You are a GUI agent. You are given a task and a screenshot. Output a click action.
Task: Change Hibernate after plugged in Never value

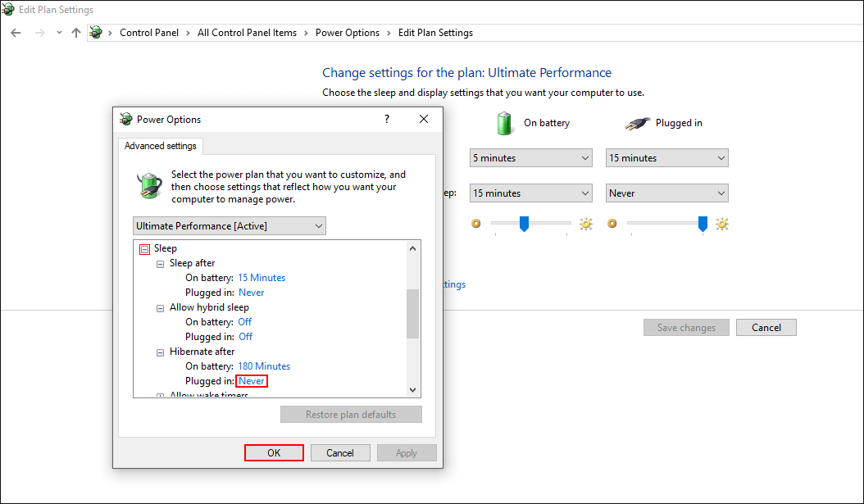tap(252, 381)
